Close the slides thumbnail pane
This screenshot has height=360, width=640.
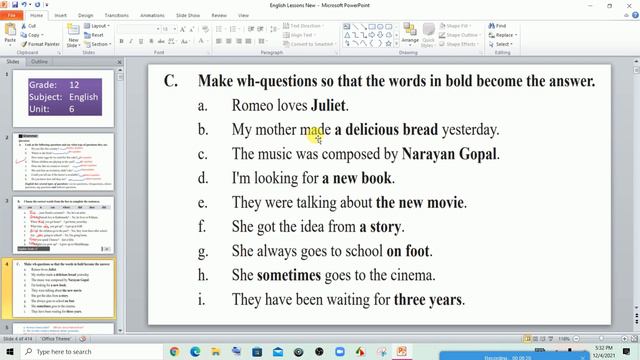(119, 62)
